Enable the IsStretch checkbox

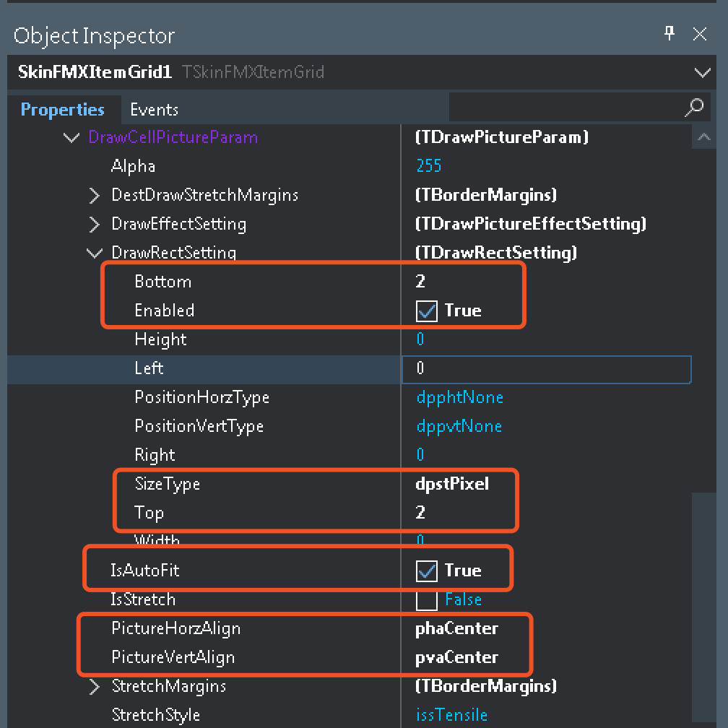(x=426, y=600)
